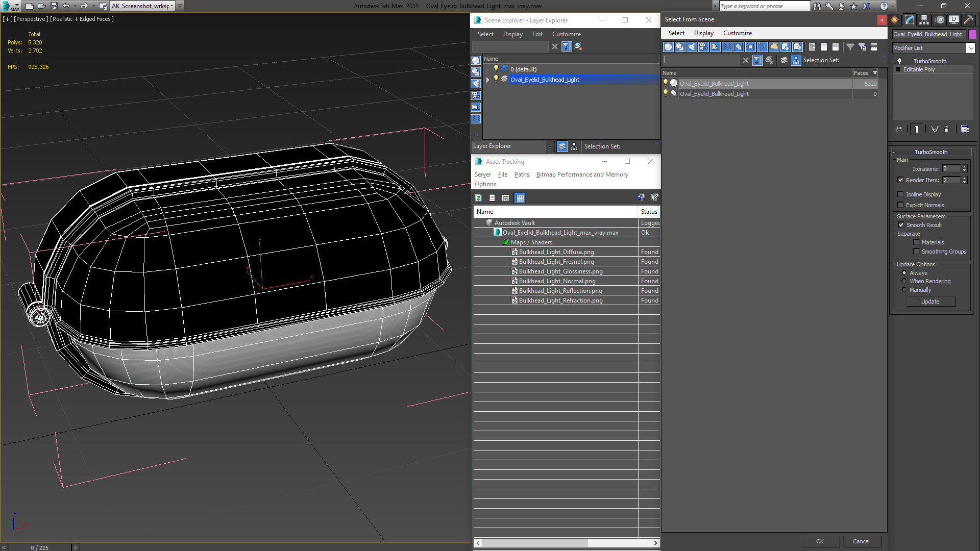This screenshot has width=980, height=551.
Task: Toggle Display Cameras filter icon
Action: [x=703, y=47]
